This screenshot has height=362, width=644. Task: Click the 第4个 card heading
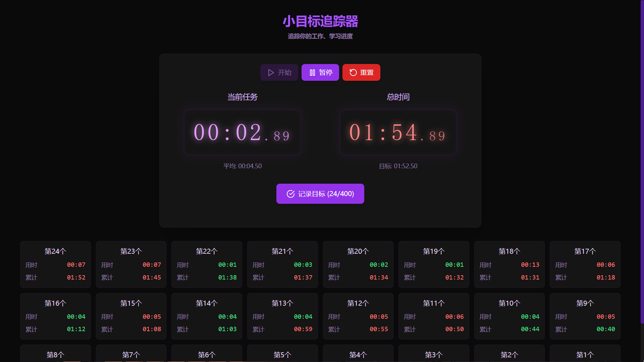(358, 355)
